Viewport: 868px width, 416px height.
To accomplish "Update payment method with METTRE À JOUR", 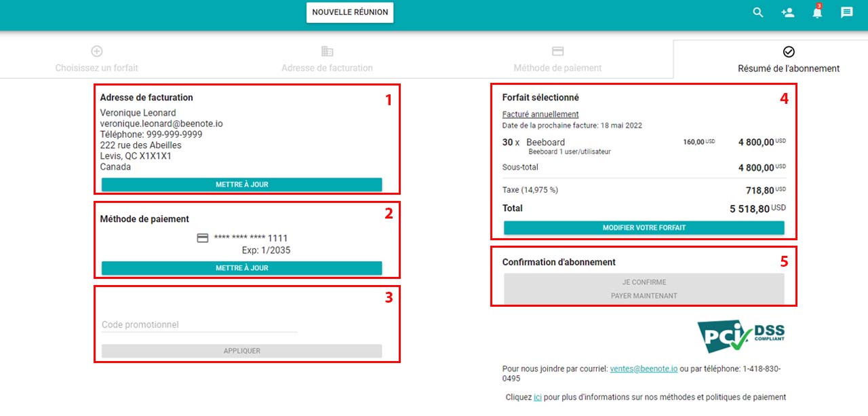I will point(242,268).
